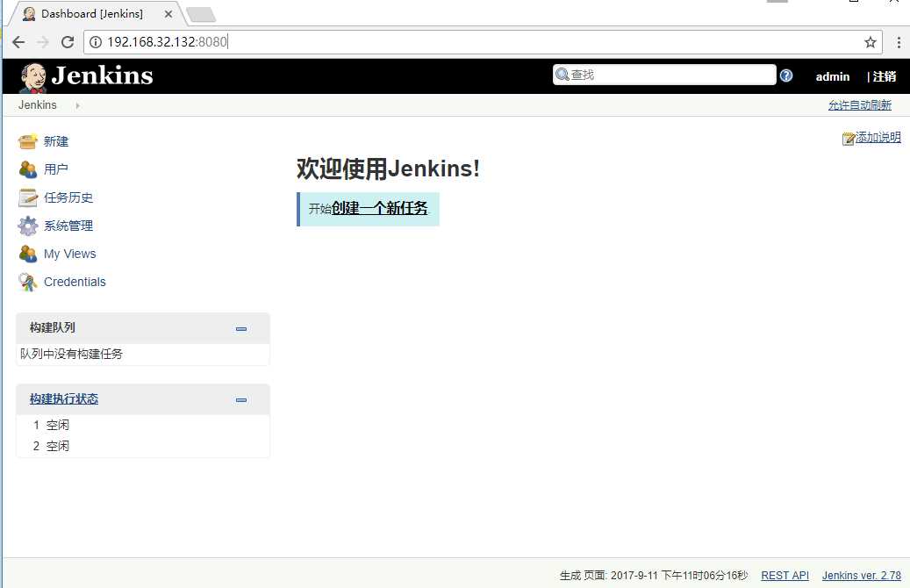Click the 新建 new item box icon
This screenshot has width=910, height=588.
point(28,141)
